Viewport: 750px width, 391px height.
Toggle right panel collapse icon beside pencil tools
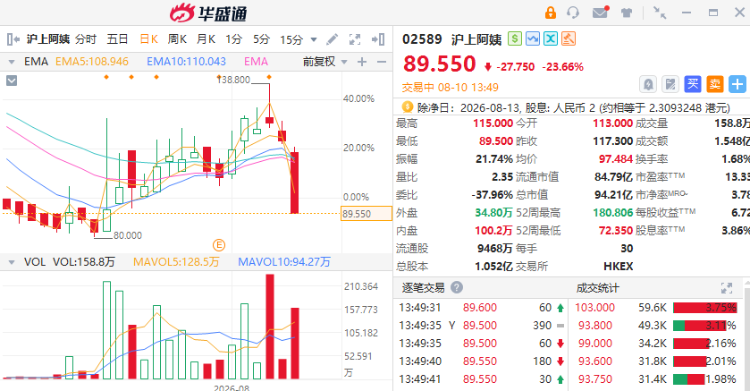(x=378, y=39)
